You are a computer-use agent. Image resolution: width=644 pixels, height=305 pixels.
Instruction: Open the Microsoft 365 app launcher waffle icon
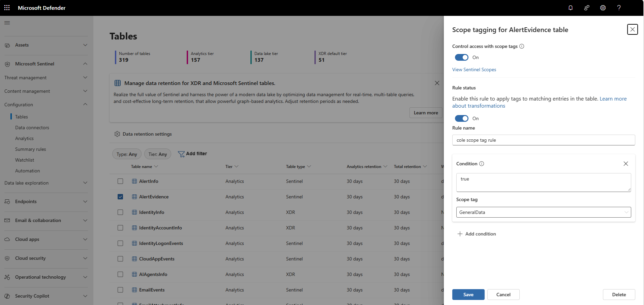pos(7,7)
